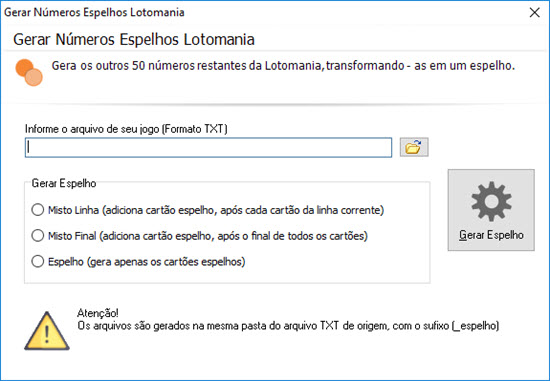Click the Atenção! warning title
Screen dimensions: 550x381
[98, 313]
